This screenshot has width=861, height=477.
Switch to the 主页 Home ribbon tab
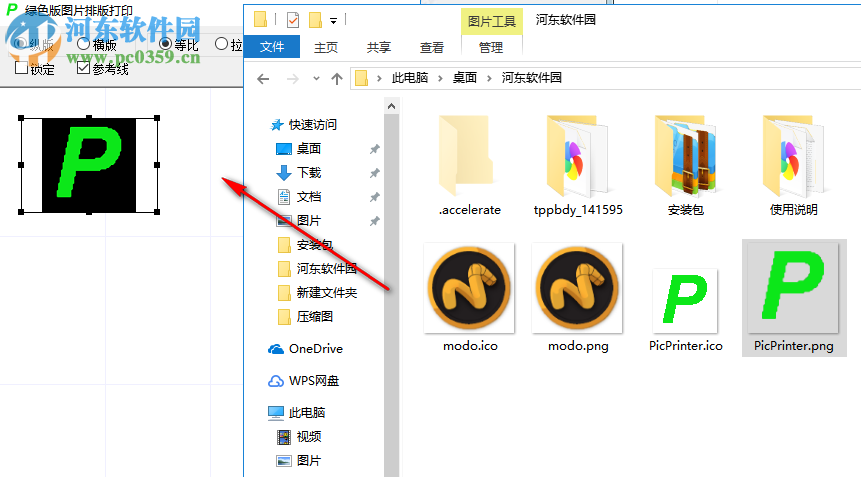click(326, 48)
